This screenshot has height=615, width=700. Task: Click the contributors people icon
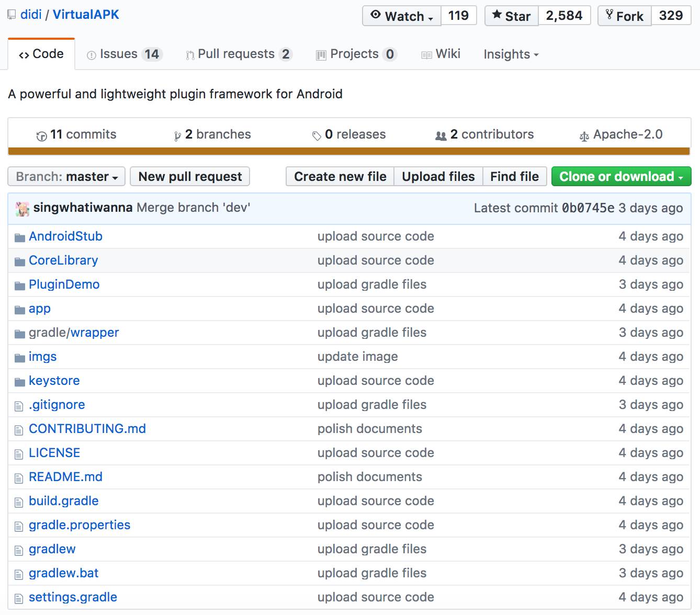[441, 136]
